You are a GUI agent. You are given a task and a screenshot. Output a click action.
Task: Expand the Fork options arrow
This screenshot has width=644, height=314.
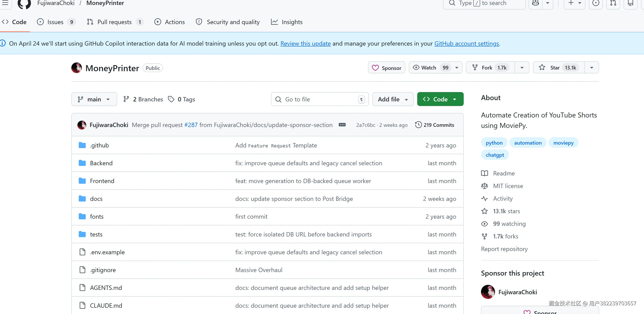[522, 68]
